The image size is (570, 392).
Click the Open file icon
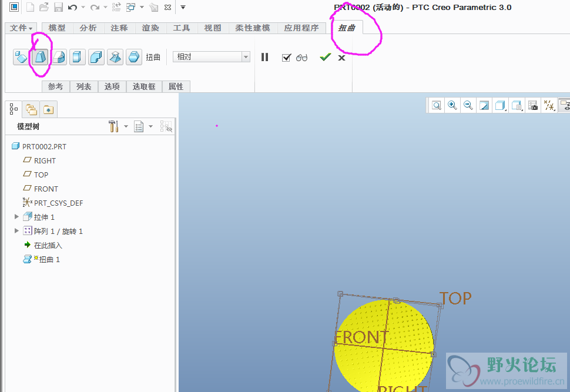click(x=44, y=7)
